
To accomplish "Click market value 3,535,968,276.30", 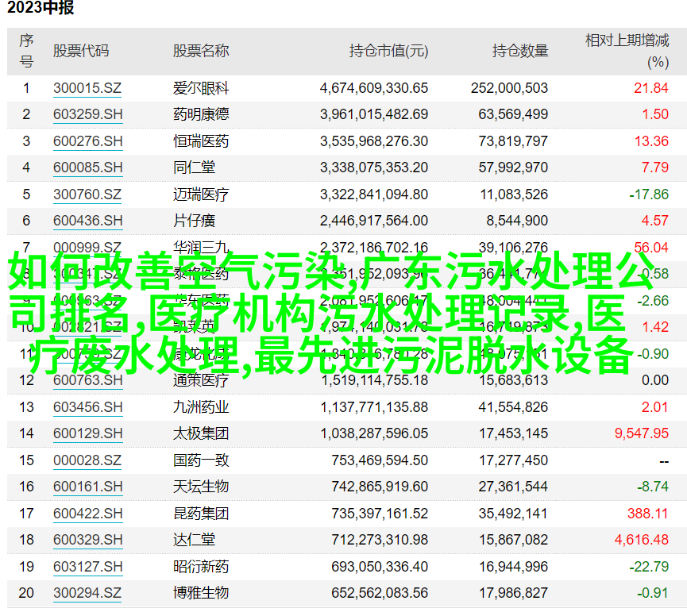I will [x=374, y=141].
